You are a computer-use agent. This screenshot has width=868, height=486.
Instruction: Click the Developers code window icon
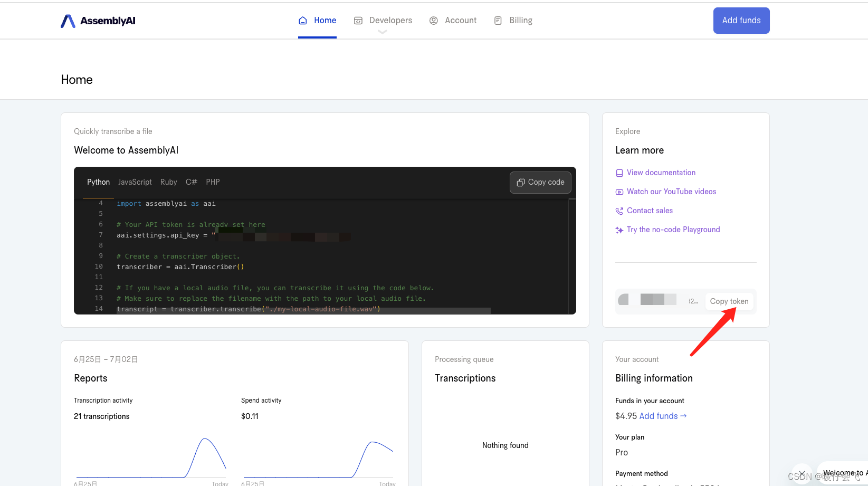(x=358, y=21)
